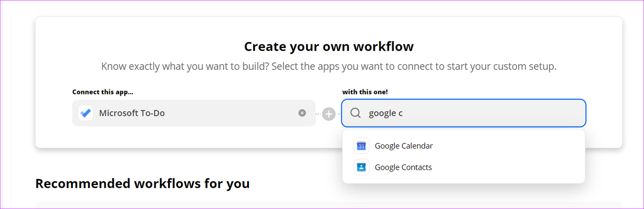Click the "with this one!" label
Image resolution: width=644 pixels, height=209 pixels.
pos(365,92)
